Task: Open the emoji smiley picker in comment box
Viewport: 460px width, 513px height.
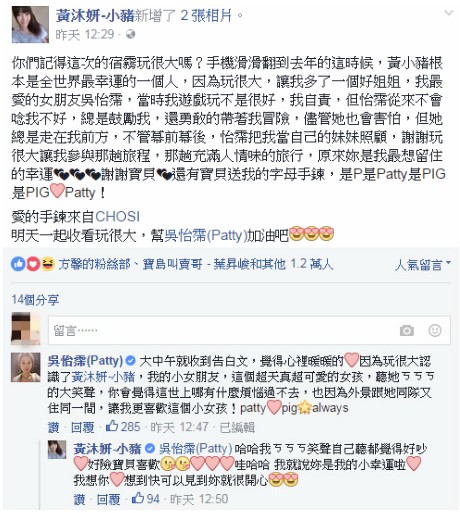Action: tap(435, 330)
